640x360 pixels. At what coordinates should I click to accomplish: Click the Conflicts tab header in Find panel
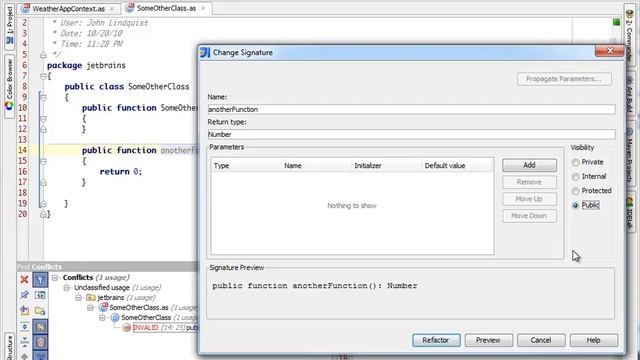tap(47, 267)
